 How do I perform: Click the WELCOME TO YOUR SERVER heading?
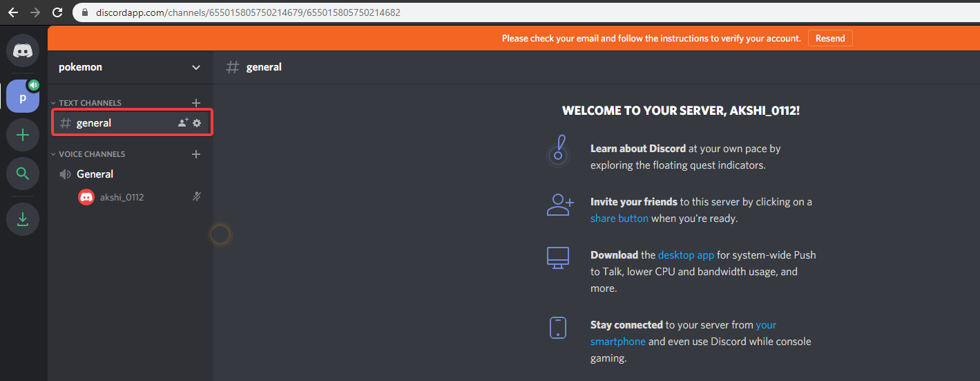[681, 110]
